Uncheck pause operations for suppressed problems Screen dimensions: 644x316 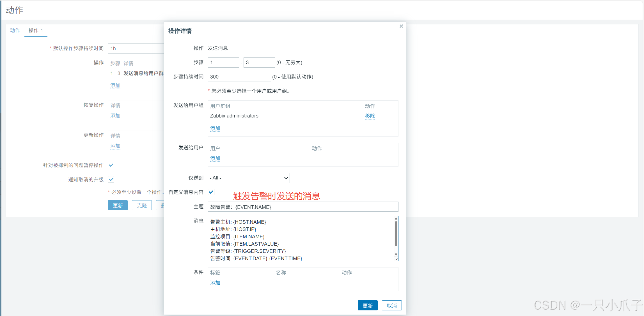(x=111, y=165)
